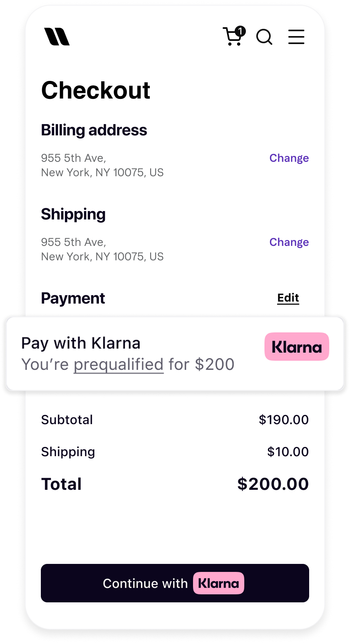This screenshot has height=644, width=350.
Task: Click the $200.00 total amount
Action: (x=273, y=484)
